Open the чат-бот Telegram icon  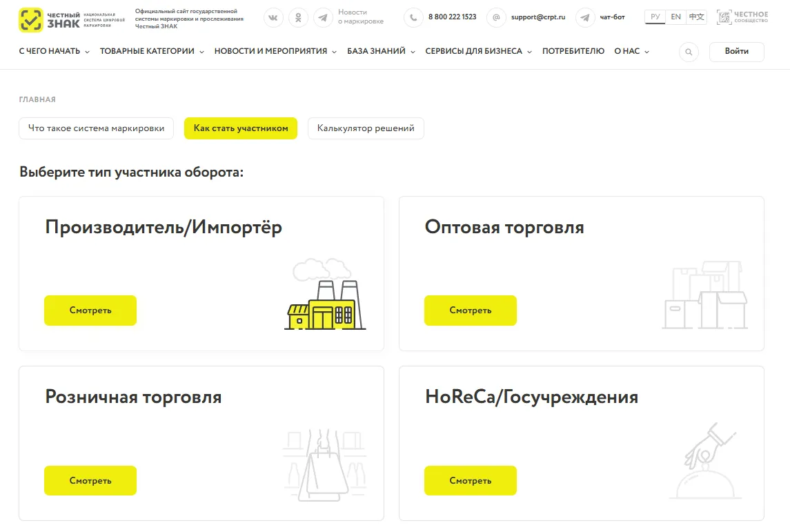pyautogui.click(x=585, y=18)
